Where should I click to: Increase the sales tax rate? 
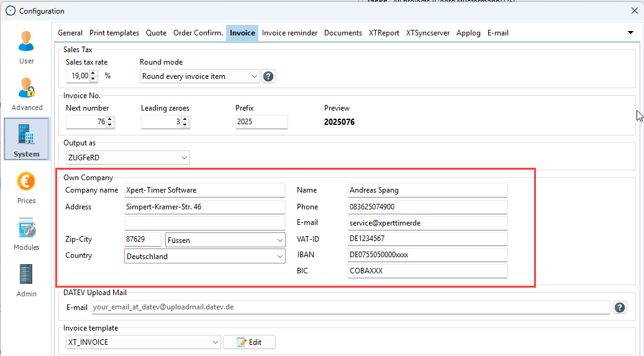(x=93, y=73)
